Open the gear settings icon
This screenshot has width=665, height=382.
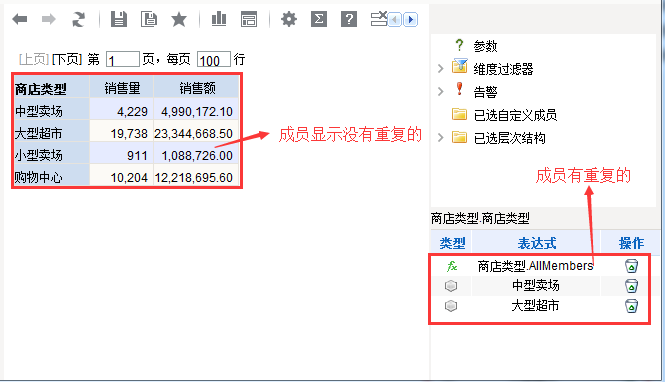tap(289, 19)
